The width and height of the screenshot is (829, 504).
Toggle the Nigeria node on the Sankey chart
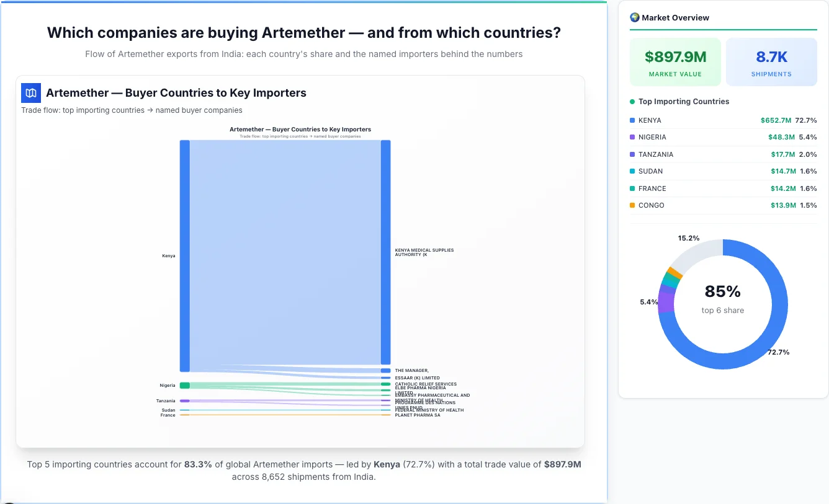[184, 385]
